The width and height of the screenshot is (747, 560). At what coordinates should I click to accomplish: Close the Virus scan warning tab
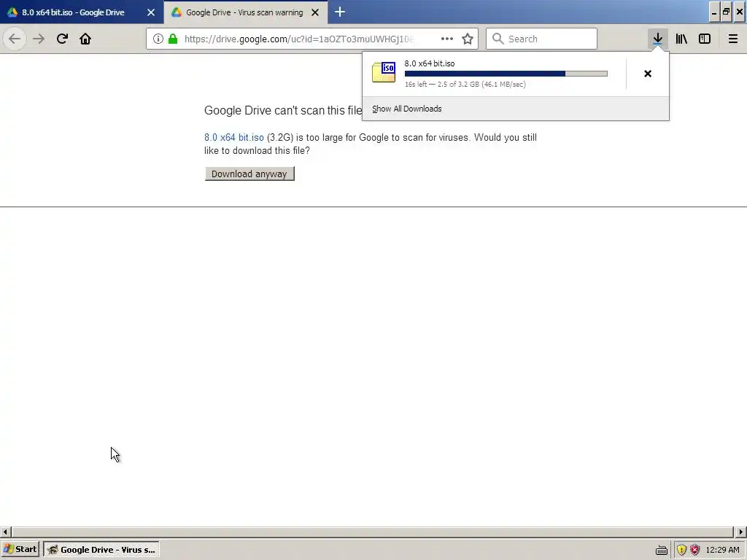pyautogui.click(x=315, y=12)
